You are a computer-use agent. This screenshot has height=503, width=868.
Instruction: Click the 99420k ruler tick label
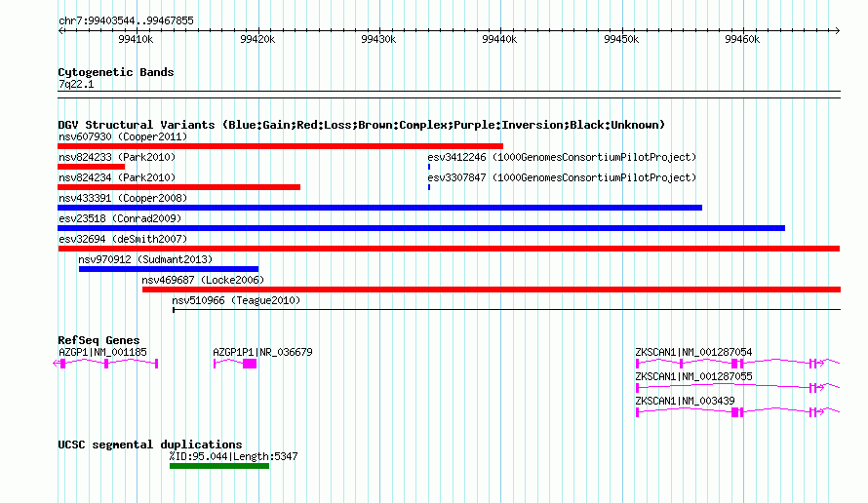[x=257, y=39]
